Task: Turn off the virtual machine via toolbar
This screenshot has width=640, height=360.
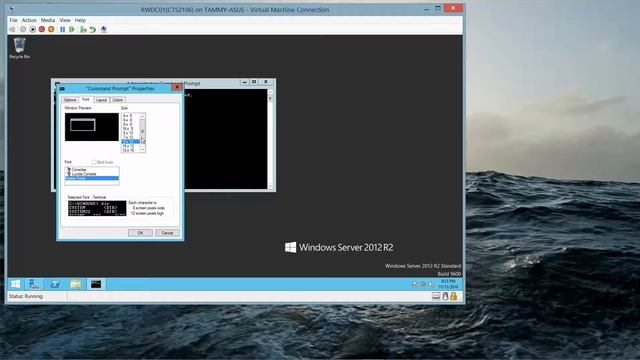Action: pos(32,29)
